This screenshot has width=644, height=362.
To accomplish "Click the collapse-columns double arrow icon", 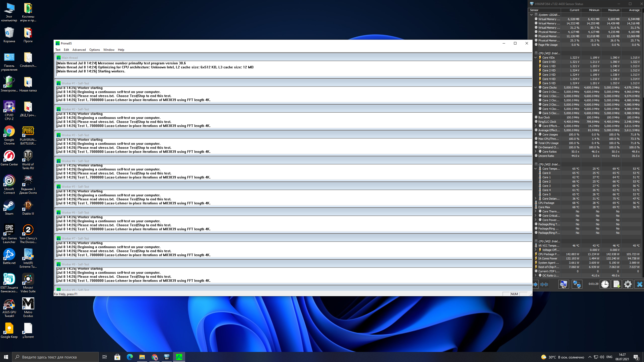I will click(x=544, y=284).
